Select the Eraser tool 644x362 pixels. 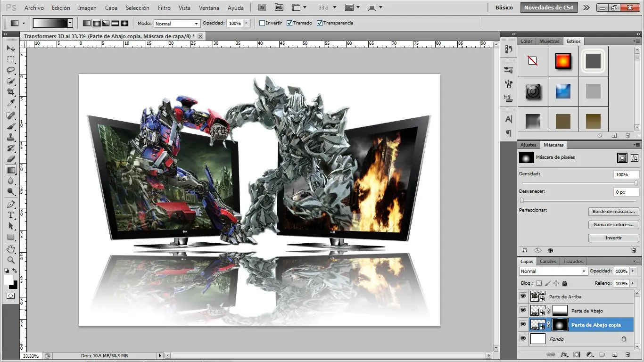tap(11, 159)
